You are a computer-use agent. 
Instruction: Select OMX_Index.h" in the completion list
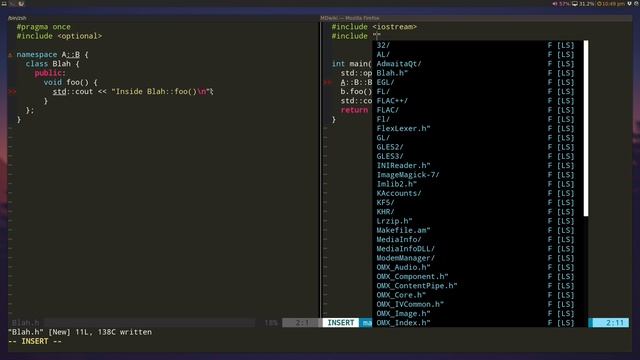pos(478,323)
